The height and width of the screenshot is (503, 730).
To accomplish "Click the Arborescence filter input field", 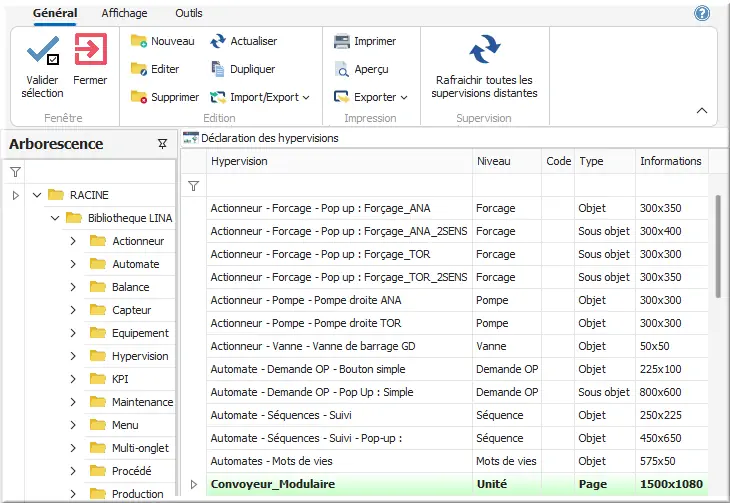I will (99, 172).
